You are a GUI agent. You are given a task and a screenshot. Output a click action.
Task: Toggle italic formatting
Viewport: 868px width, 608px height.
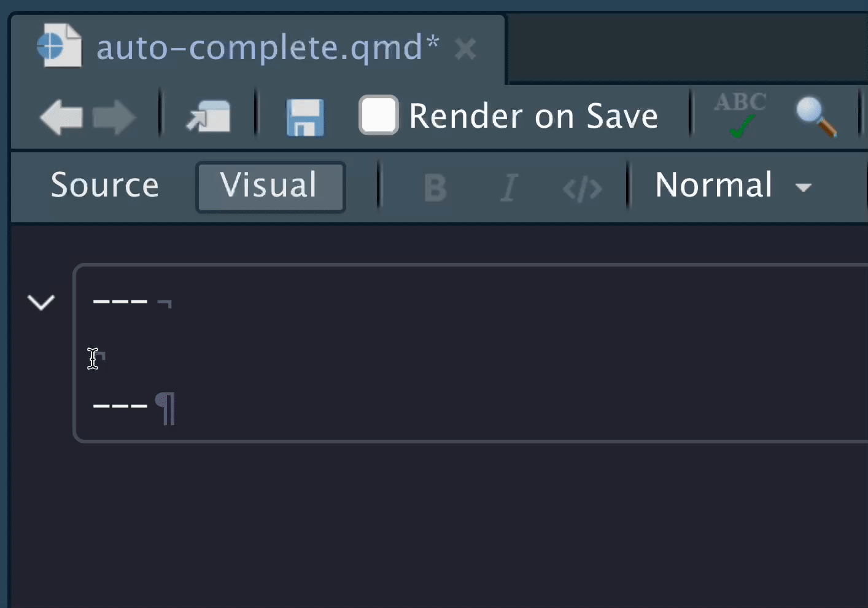tap(509, 187)
